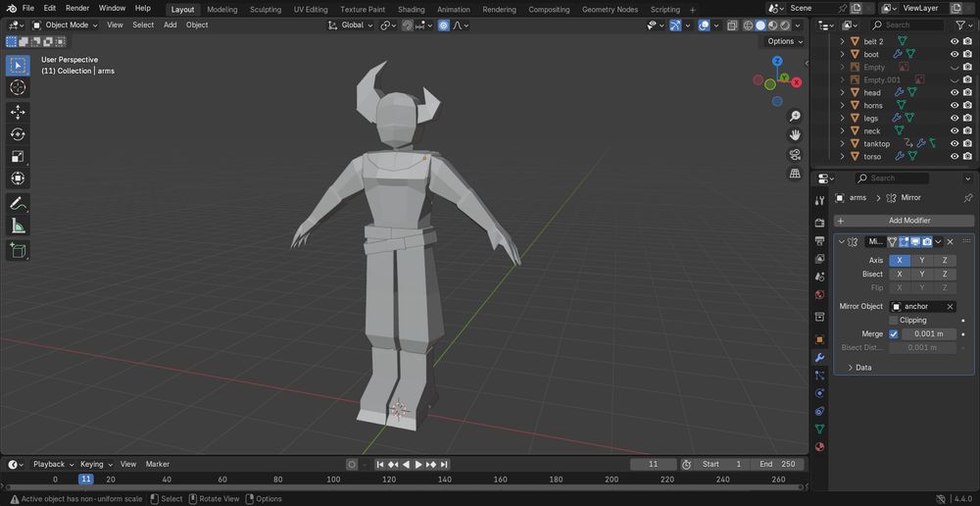Viewport: 980px width, 506px height.
Task: Pick the Measure tool
Action: click(x=18, y=226)
